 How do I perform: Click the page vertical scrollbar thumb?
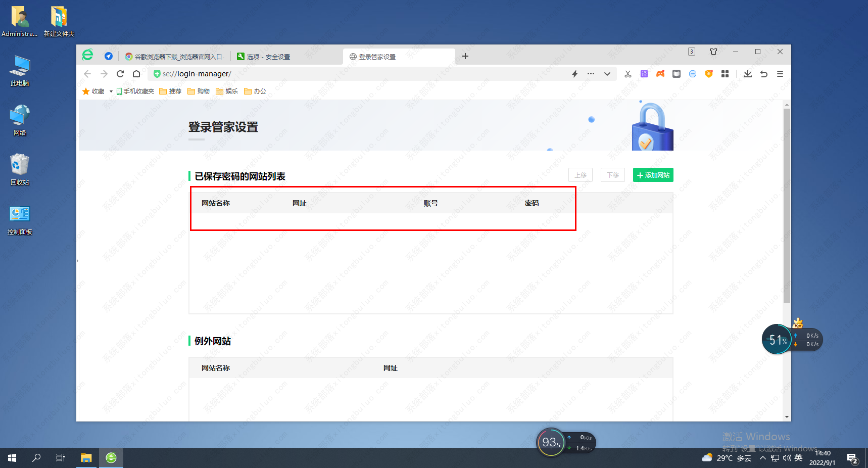pyautogui.click(x=787, y=206)
